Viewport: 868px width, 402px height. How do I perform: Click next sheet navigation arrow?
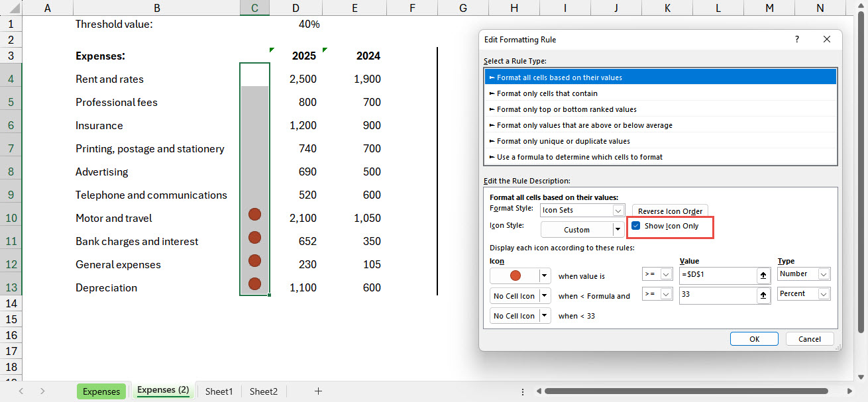tap(42, 391)
